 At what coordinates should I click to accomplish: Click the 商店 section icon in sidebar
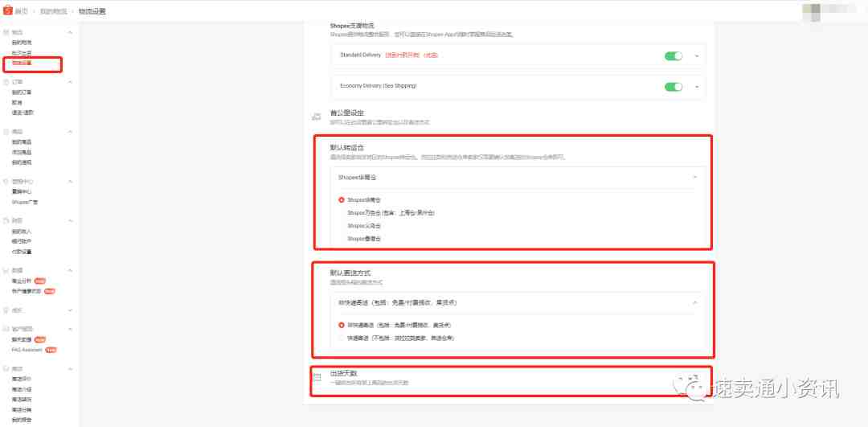tap(6, 368)
